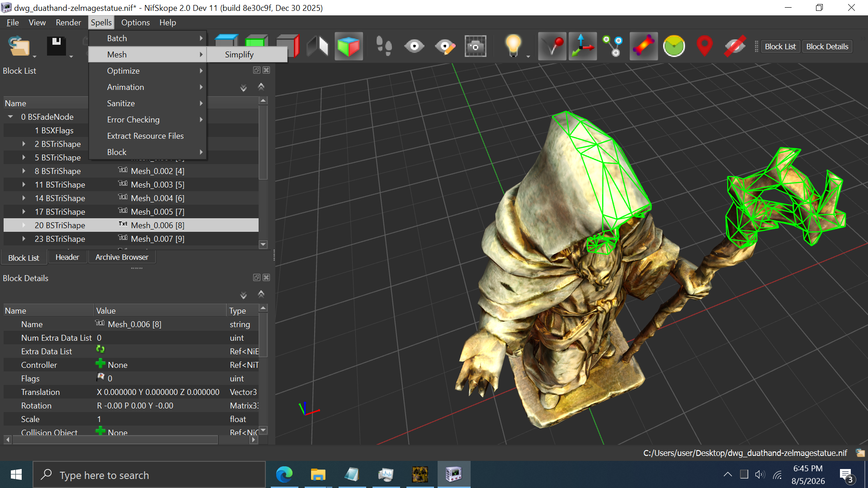
Task: Open the Options menu
Action: [135, 22]
